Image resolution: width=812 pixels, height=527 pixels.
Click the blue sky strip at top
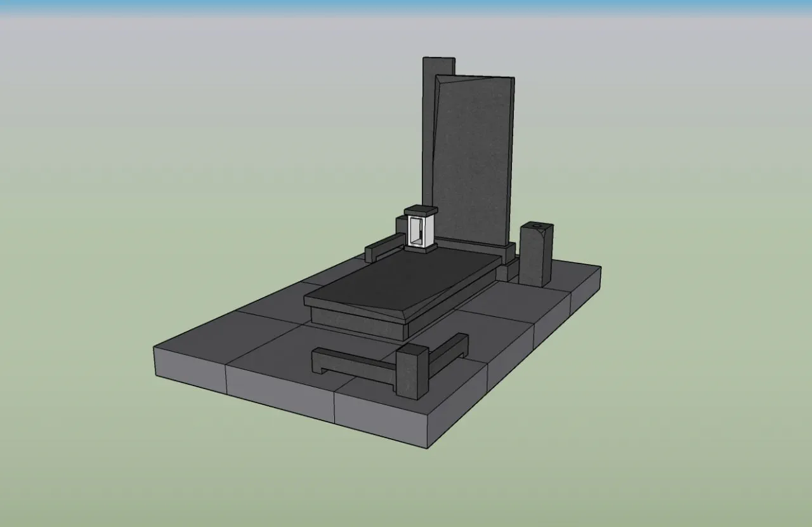(x=406, y=4)
